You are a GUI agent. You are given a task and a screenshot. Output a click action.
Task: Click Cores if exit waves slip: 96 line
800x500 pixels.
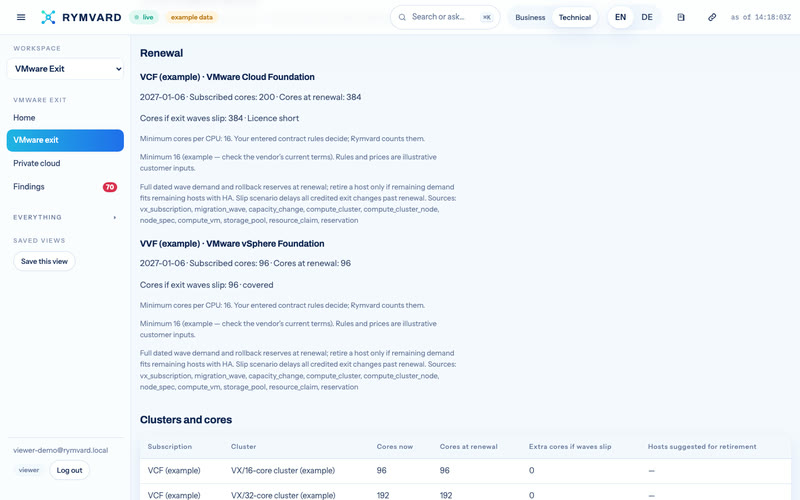(x=207, y=285)
